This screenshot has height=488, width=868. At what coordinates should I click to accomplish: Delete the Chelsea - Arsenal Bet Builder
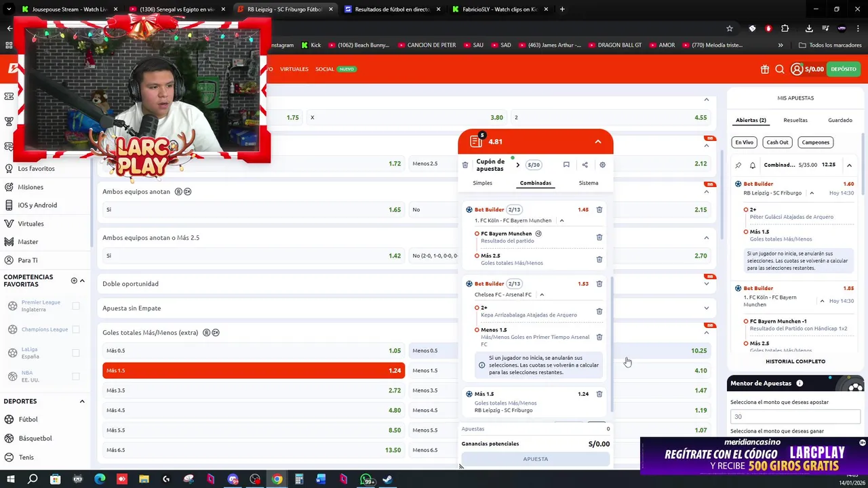(x=599, y=284)
